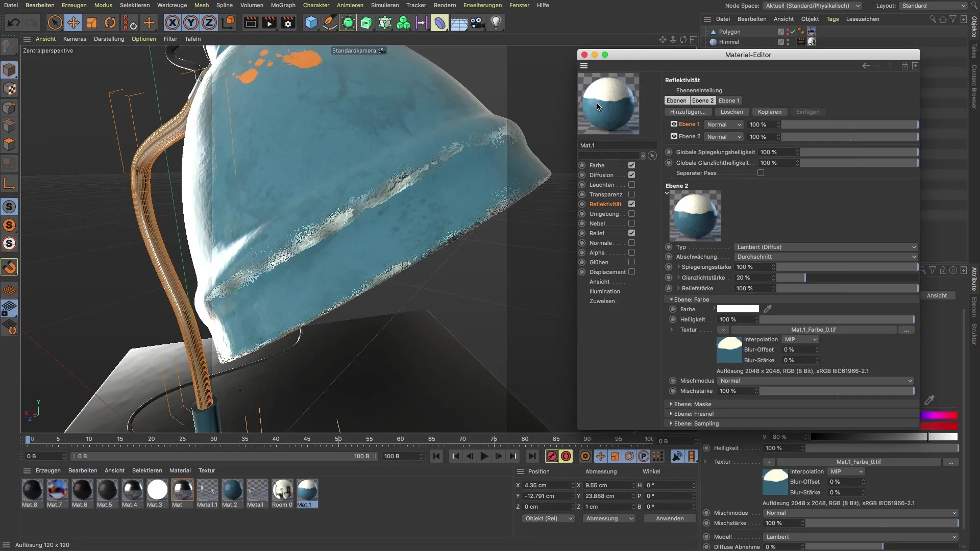980x551 pixels.
Task: Open Ebene 1 blend mode dropdown
Action: (x=724, y=124)
